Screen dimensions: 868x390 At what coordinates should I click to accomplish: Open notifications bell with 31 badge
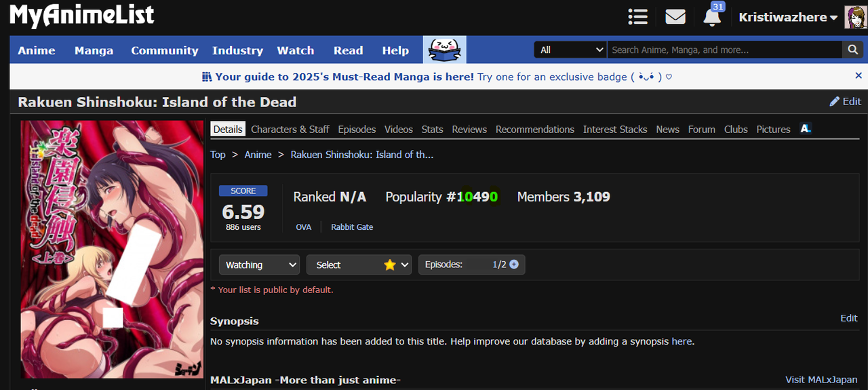click(713, 16)
